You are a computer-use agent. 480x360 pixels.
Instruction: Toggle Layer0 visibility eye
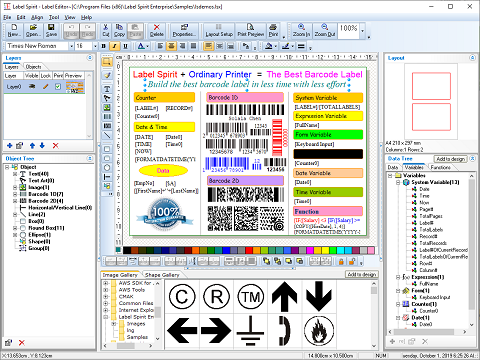tap(32, 87)
